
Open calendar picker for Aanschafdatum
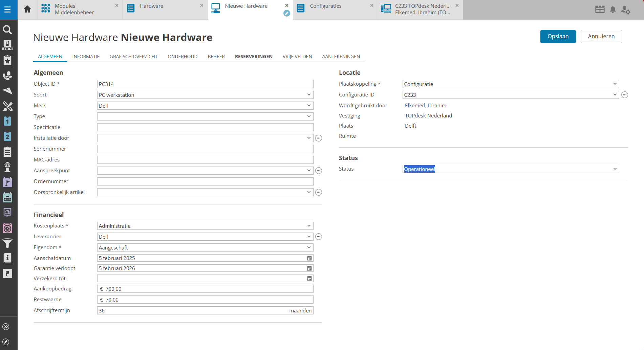[x=309, y=258]
